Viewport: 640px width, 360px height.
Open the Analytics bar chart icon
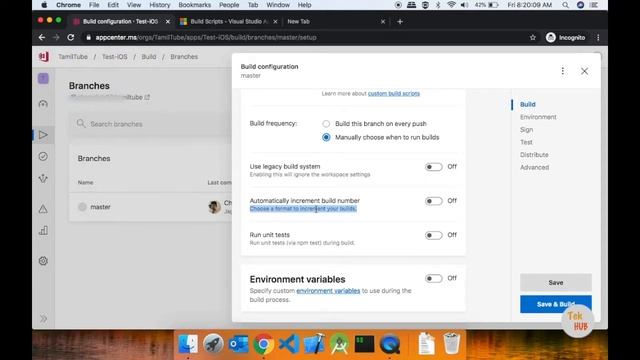coord(43,231)
